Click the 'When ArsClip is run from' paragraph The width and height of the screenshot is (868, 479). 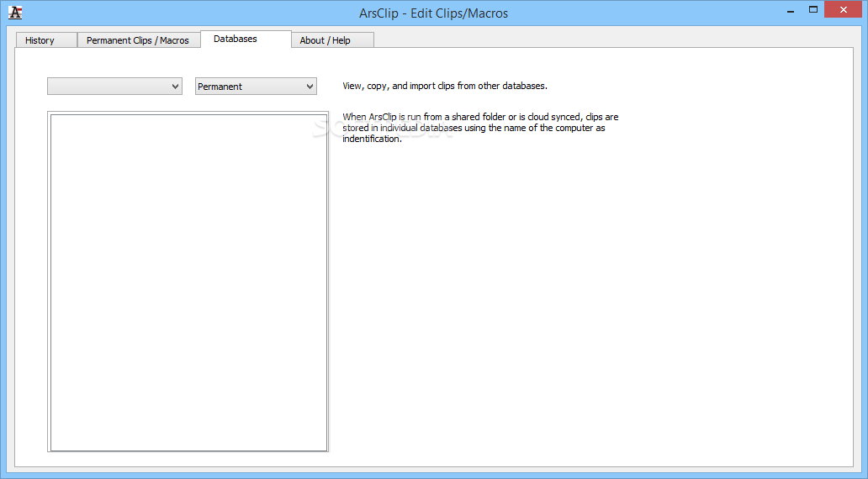480,128
